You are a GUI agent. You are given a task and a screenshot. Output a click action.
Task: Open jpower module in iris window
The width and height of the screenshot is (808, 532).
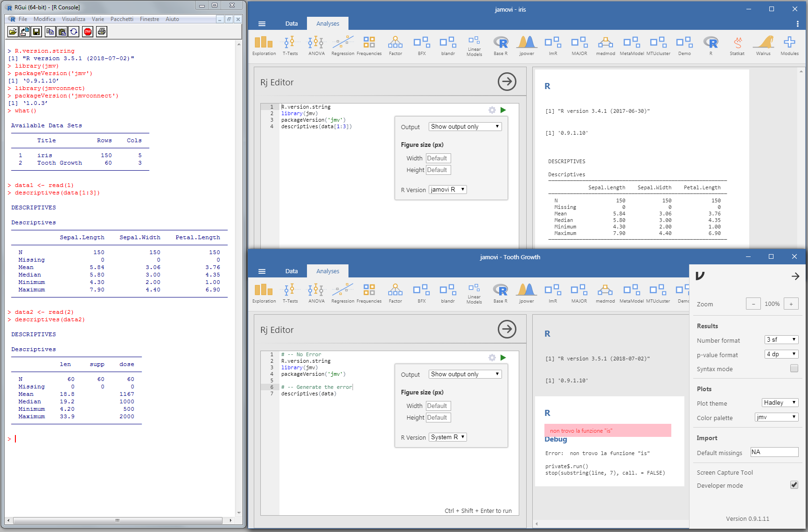pyautogui.click(x=527, y=46)
